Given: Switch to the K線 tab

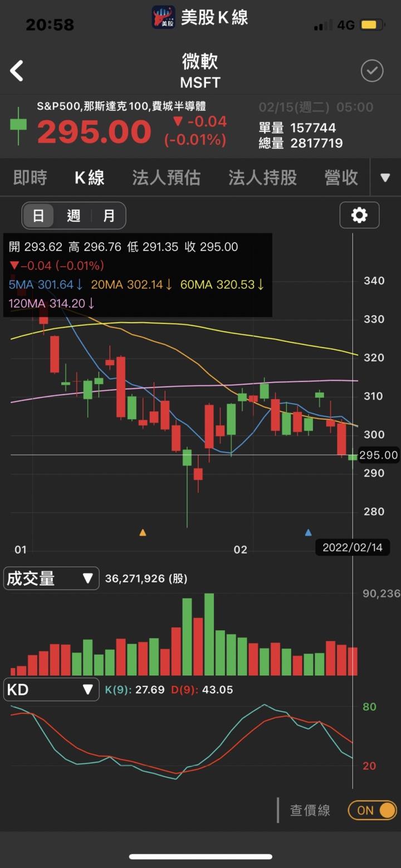Looking at the screenshot, I should (90, 178).
